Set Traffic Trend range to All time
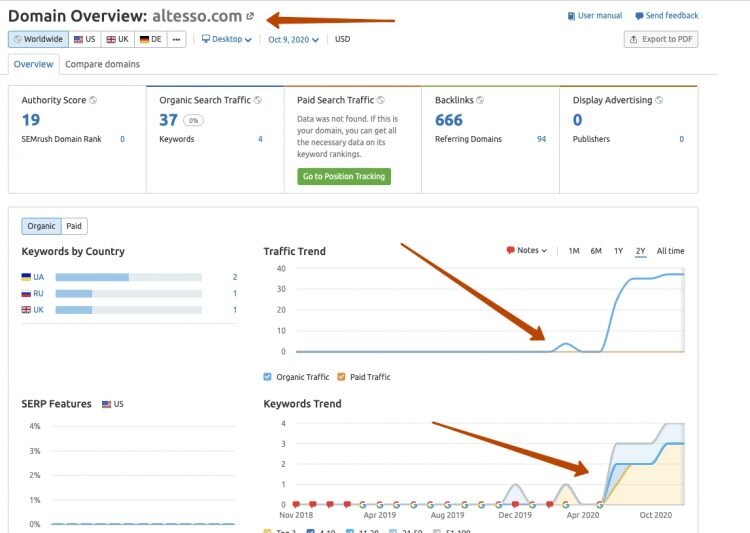 (x=670, y=251)
